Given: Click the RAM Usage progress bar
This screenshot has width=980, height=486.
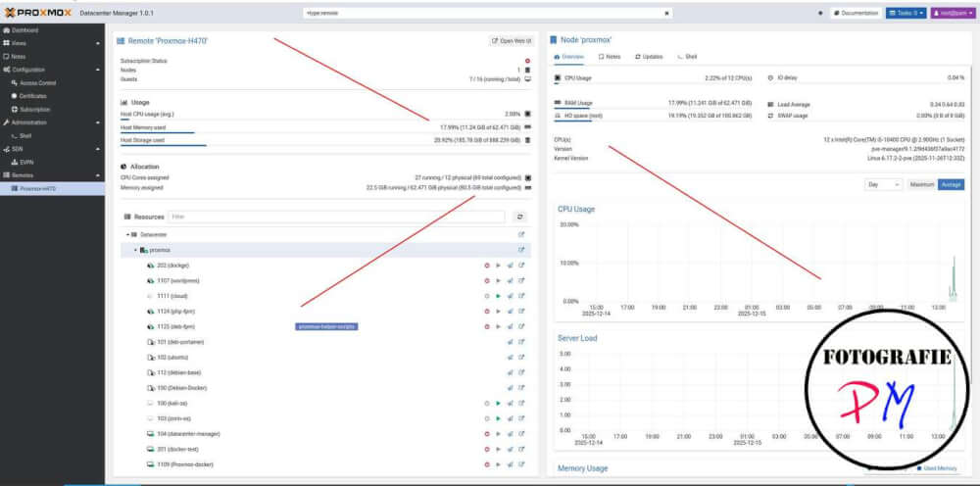Looking at the screenshot, I should coord(653,108).
